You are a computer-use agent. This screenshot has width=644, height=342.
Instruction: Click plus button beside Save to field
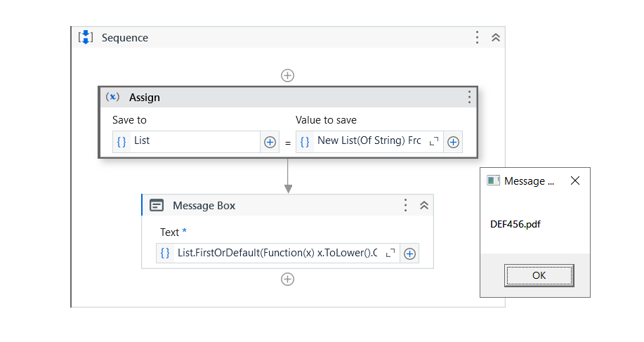[270, 142]
